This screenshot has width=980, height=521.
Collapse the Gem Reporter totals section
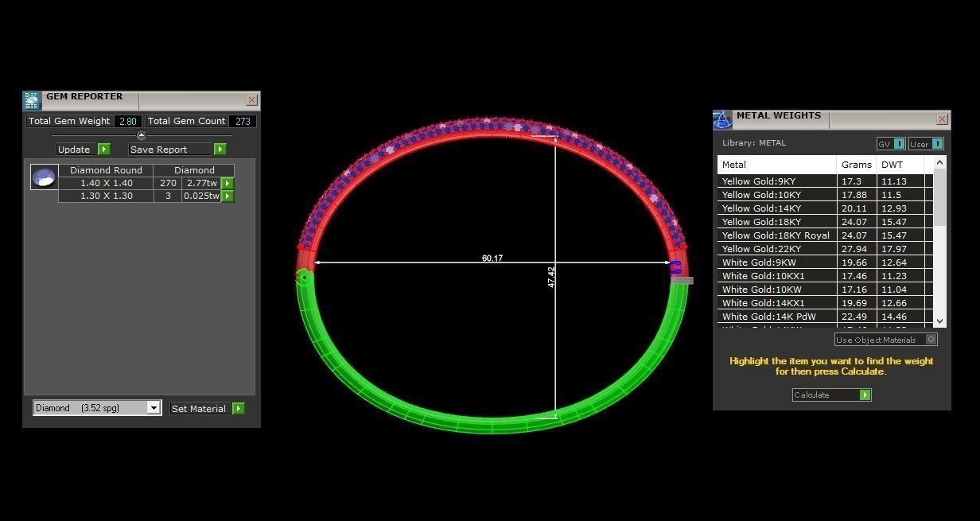[142, 135]
